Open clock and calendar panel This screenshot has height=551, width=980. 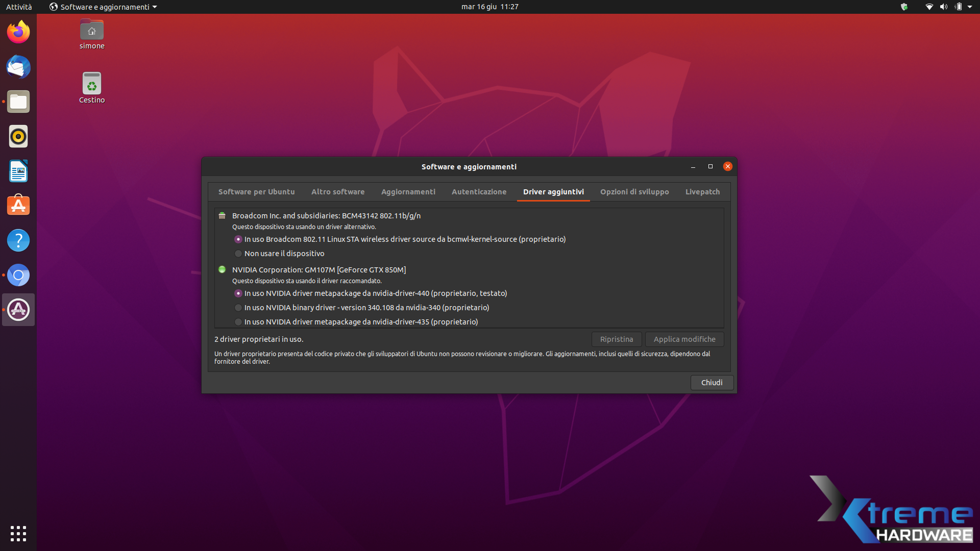[489, 7]
